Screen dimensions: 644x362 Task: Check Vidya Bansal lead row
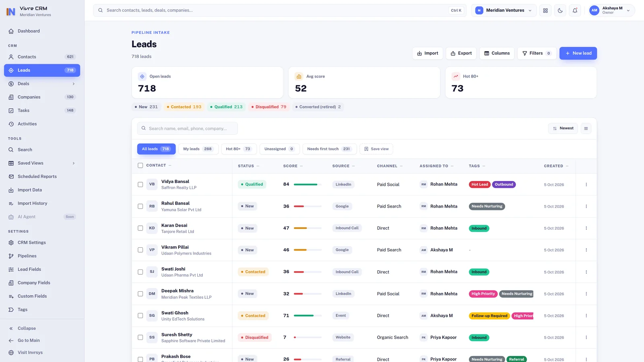pyautogui.click(x=140, y=185)
